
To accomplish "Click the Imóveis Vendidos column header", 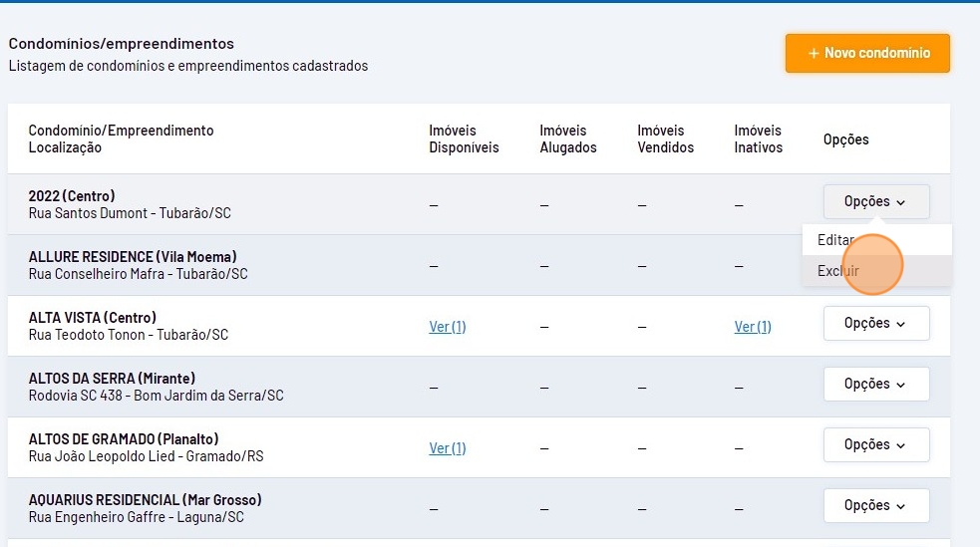I will coord(665,139).
